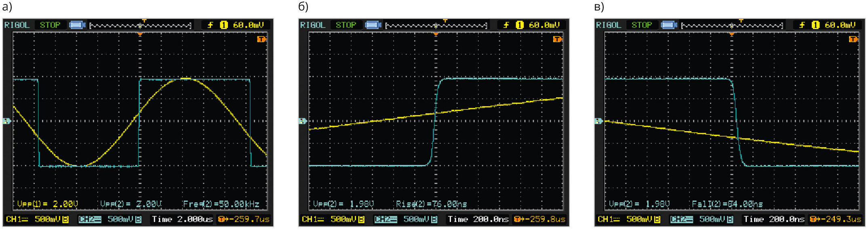
Task: Click the top trigger position arrow in panel б
Action: 445,20
